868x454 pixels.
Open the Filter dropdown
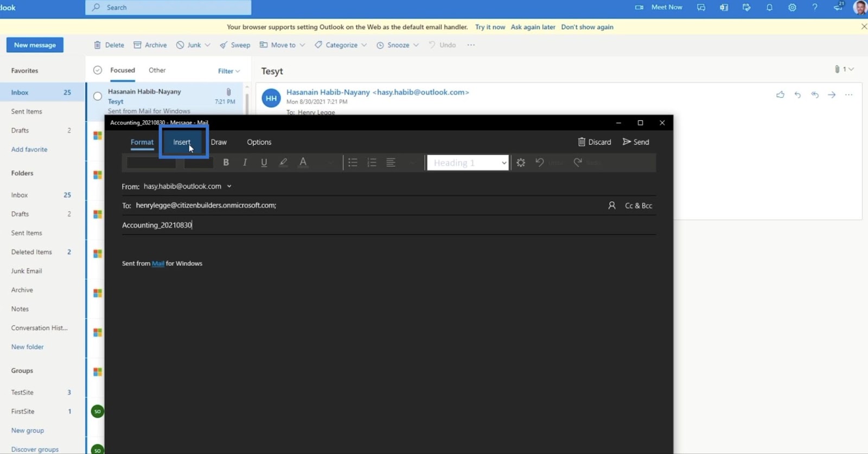coord(229,71)
